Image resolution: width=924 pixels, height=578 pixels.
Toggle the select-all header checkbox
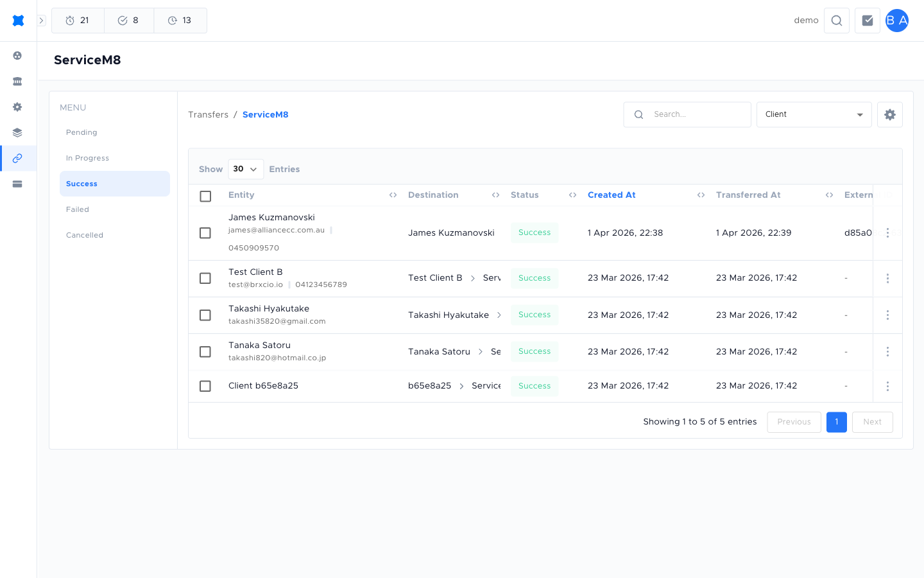click(205, 196)
